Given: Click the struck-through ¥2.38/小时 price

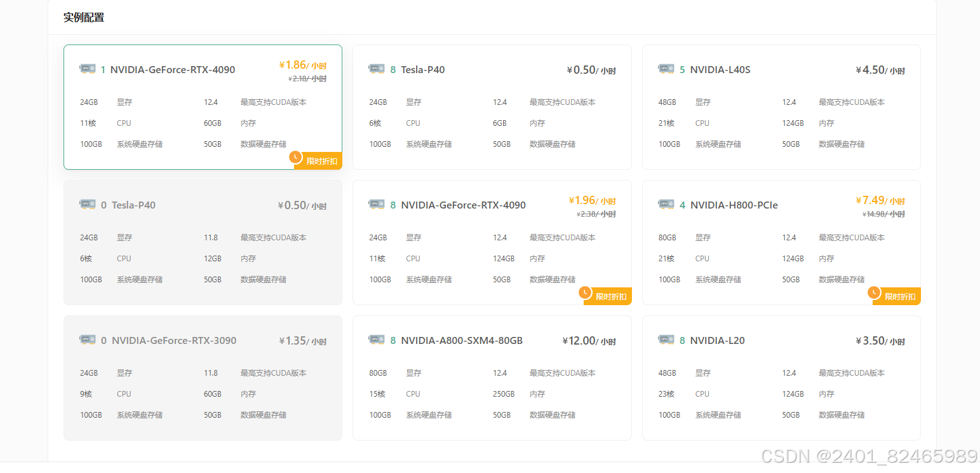Looking at the screenshot, I should [x=597, y=214].
